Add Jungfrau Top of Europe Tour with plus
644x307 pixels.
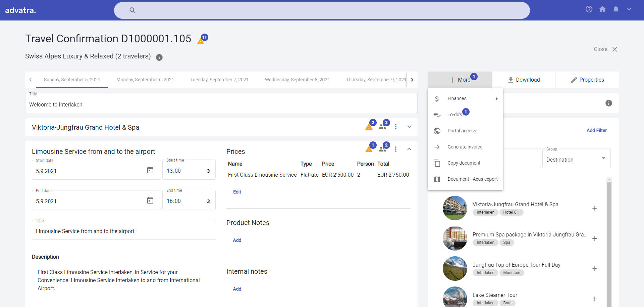point(595,269)
